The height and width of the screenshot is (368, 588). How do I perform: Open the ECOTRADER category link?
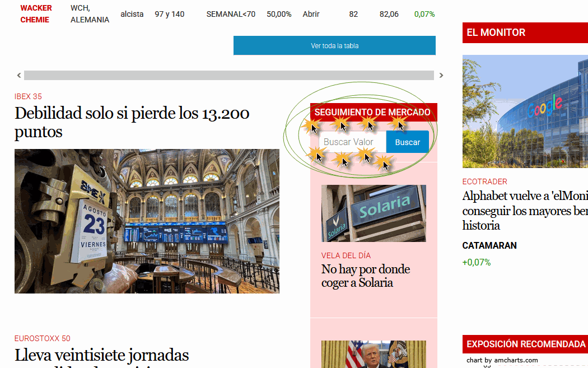pyautogui.click(x=484, y=181)
